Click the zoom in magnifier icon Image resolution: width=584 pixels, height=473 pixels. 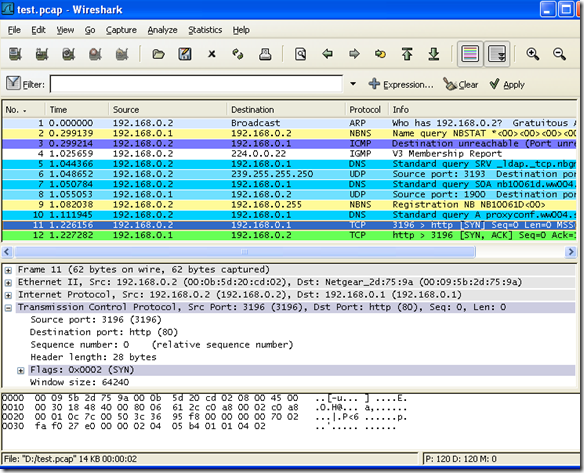pyautogui.click(x=533, y=54)
